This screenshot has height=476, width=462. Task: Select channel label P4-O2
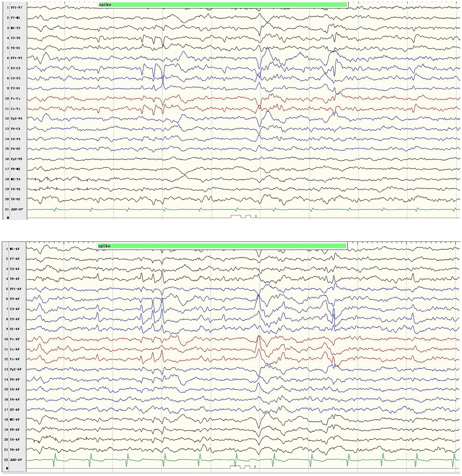coord(16,149)
